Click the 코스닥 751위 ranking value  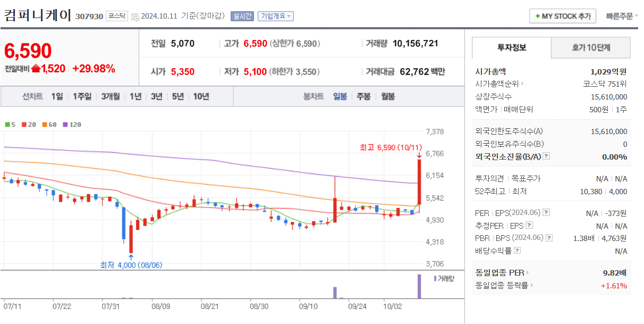click(x=605, y=84)
